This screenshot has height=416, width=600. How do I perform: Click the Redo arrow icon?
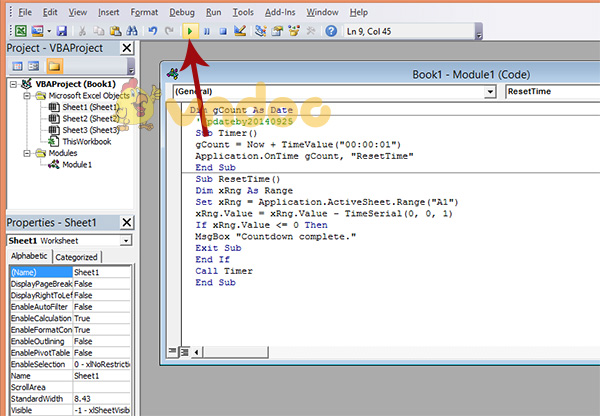pos(169,31)
